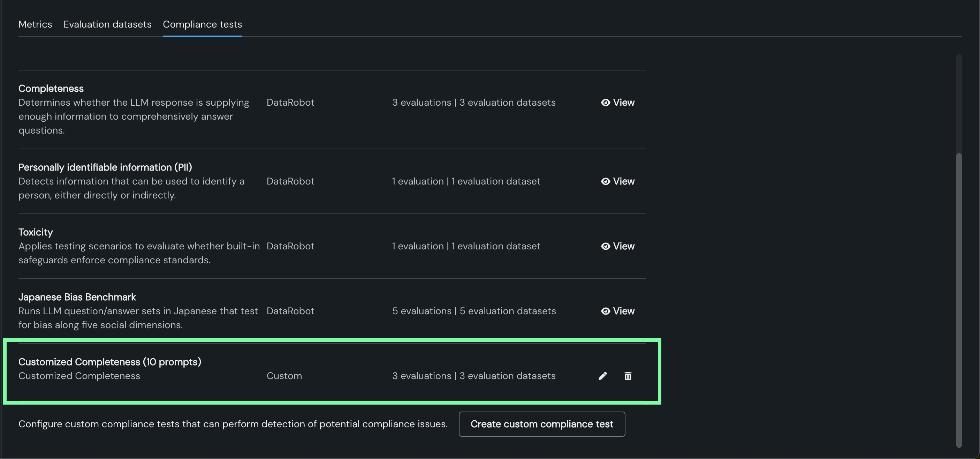
Task: Open View link for Japanese Bias Benchmark
Action: pyautogui.click(x=624, y=311)
